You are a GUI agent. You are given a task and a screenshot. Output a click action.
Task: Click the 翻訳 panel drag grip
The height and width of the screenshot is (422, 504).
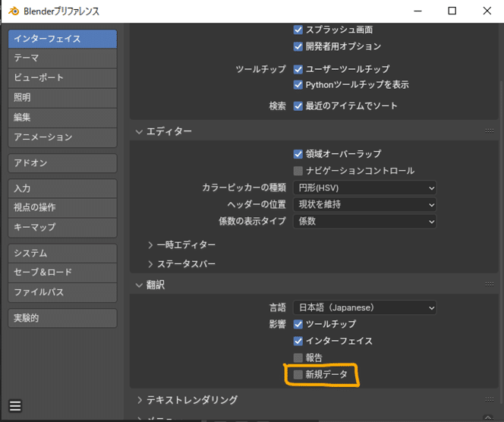pos(490,284)
